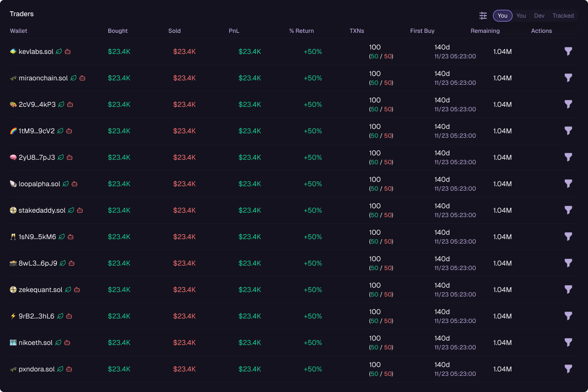This screenshot has width=588, height=392.
Task: Open the pxndora.sol wallet
Action: [37, 369]
